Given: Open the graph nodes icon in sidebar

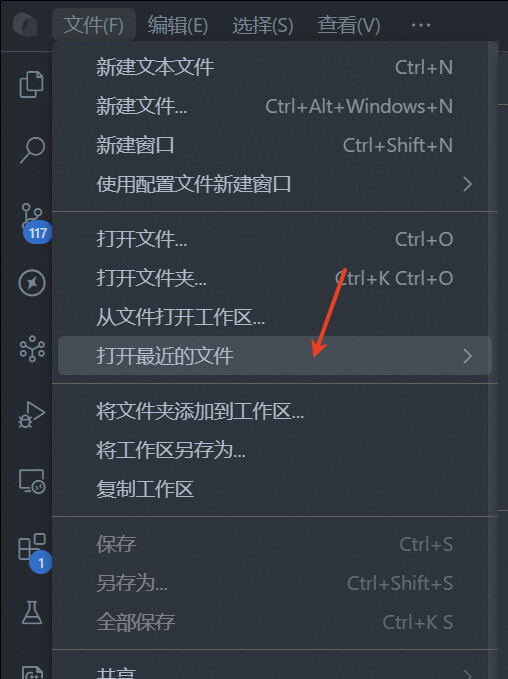Looking at the screenshot, I should [32, 349].
